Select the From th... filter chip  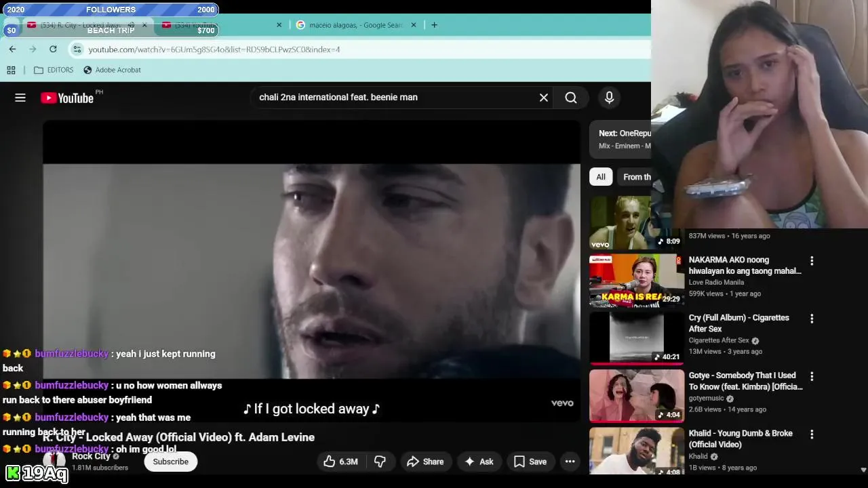635,177
